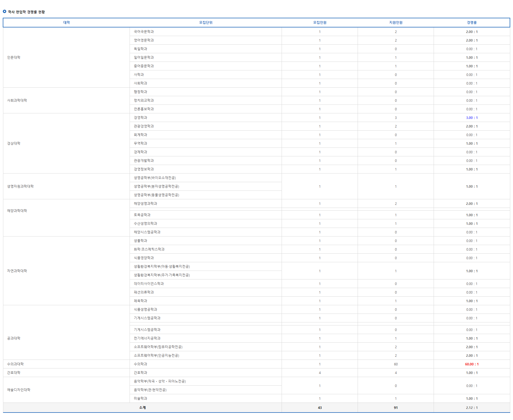Click the 생활환경복지학부(아동·생활복지전공) entry
This screenshot has width=513, height=420.
pyautogui.click(x=162, y=266)
